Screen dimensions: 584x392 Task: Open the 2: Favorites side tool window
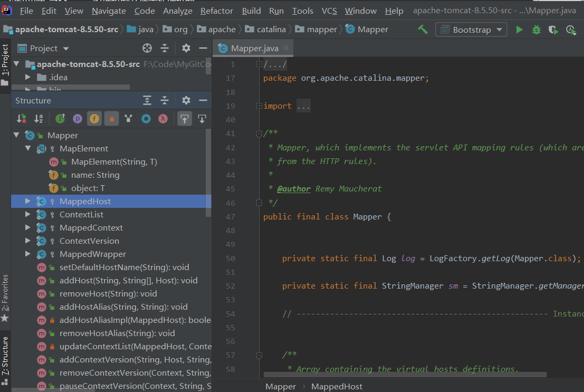point(5,298)
